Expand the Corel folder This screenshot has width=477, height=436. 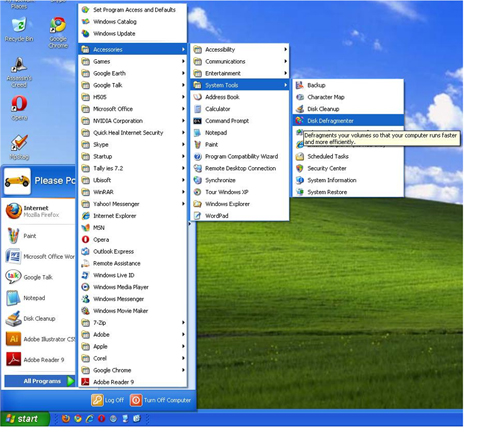tap(132, 358)
